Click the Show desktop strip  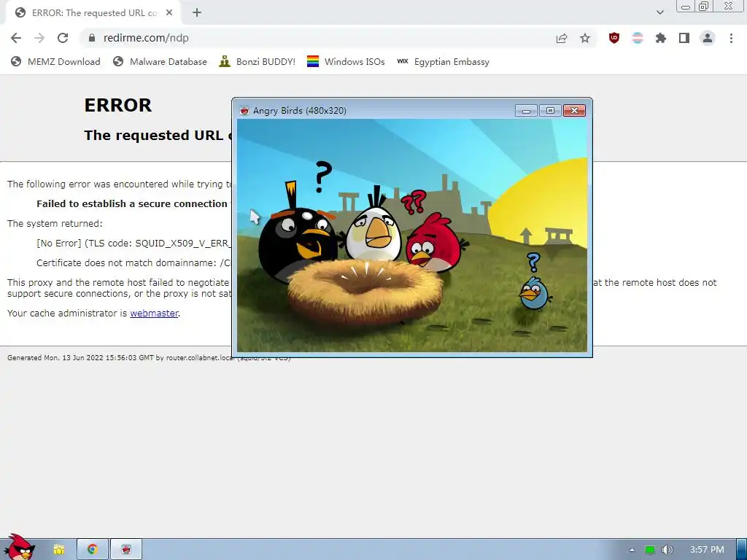pyautogui.click(x=742, y=550)
